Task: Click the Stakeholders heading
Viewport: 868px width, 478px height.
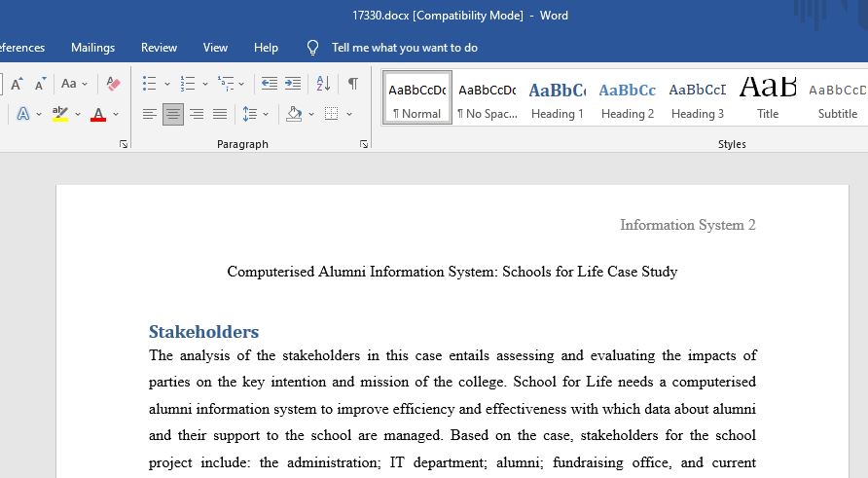Action: pyautogui.click(x=203, y=332)
